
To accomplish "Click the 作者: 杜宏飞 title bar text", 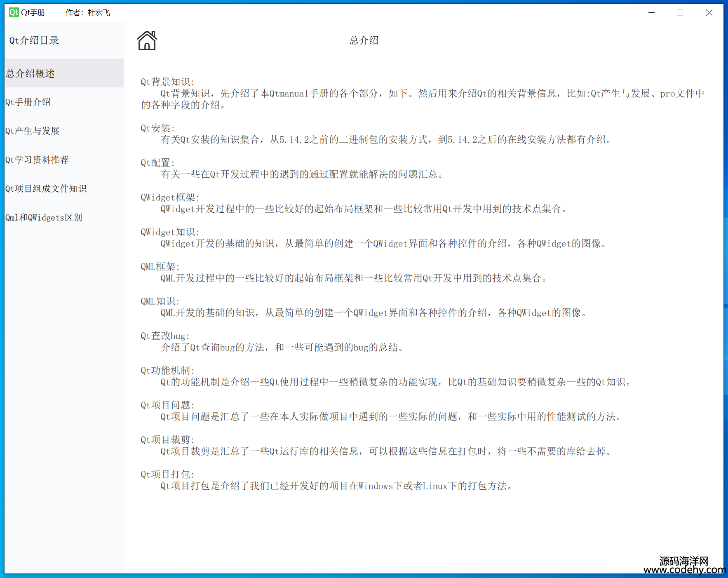I will click(88, 13).
